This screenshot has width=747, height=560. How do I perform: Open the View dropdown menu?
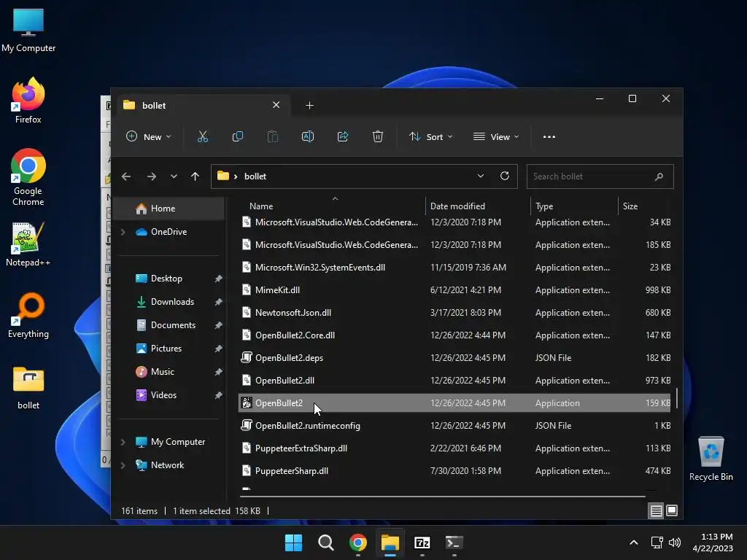tap(496, 136)
